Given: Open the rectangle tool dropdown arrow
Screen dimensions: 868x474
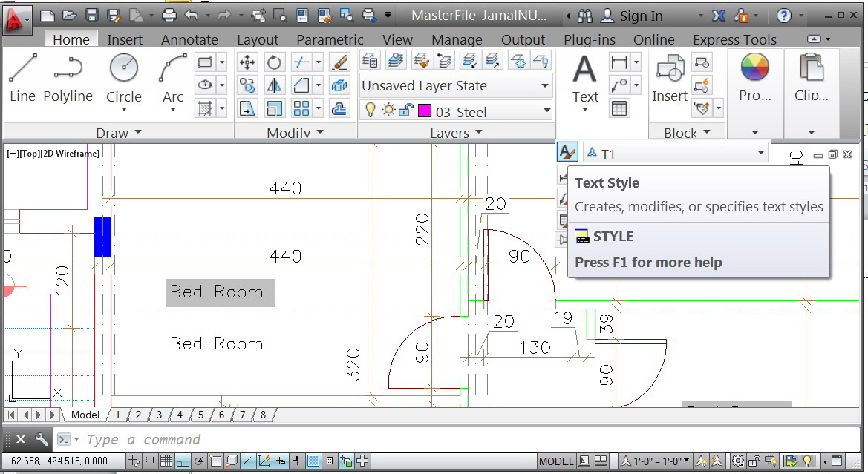Looking at the screenshot, I should coord(221,62).
